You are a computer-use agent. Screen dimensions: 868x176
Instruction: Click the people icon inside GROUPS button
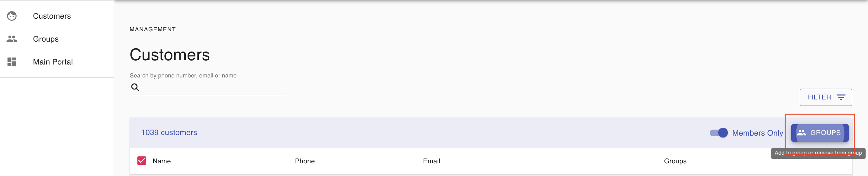pyautogui.click(x=802, y=133)
